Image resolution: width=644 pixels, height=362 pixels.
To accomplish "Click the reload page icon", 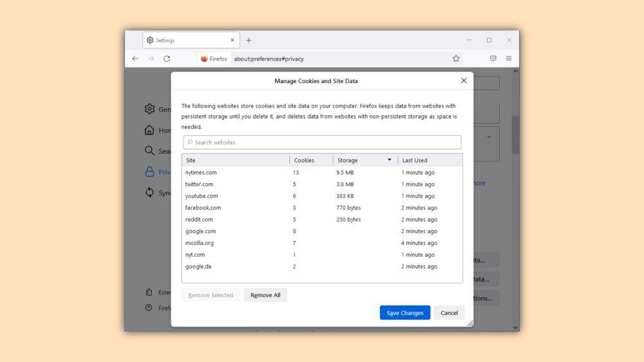I will 167,59.
